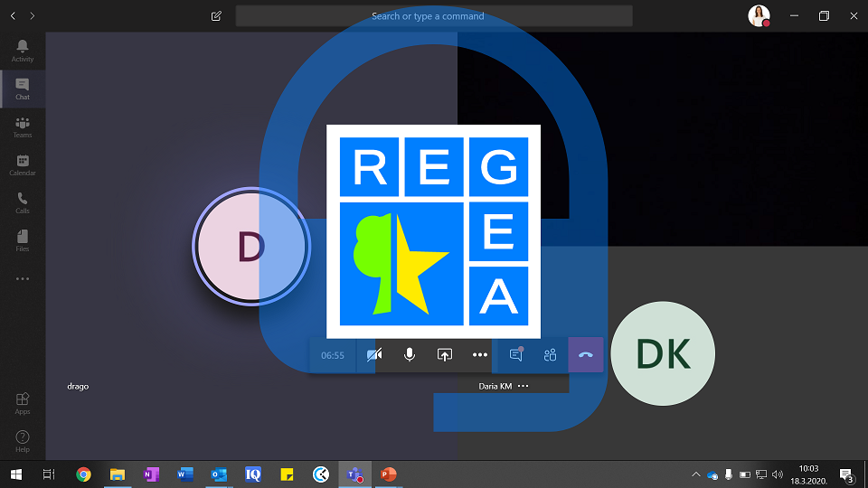Open options next to Daria KM
This screenshot has height=488, width=868.
pyautogui.click(x=524, y=386)
